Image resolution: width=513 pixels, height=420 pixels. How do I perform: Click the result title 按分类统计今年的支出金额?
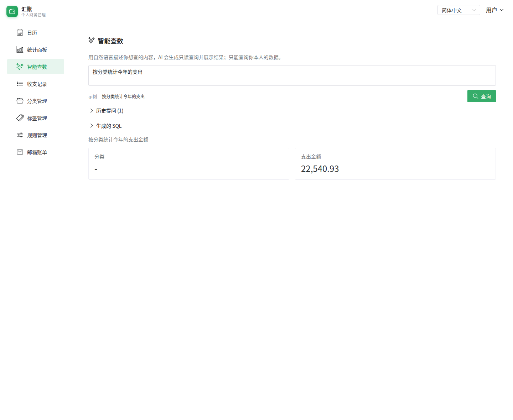coord(118,140)
